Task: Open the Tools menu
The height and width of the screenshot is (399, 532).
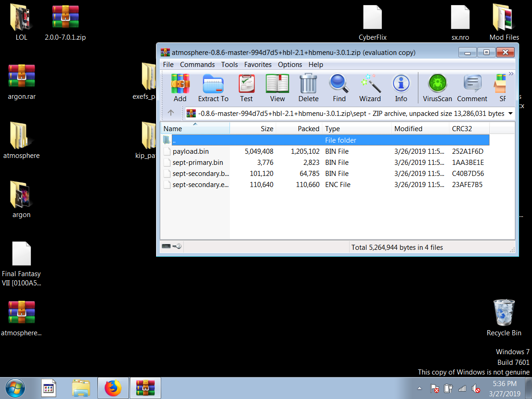Action: click(x=230, y=65)
